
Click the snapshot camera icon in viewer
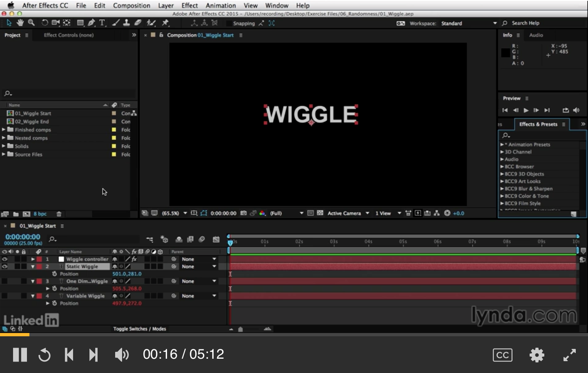pyautogui.click(x=243, y=213)
